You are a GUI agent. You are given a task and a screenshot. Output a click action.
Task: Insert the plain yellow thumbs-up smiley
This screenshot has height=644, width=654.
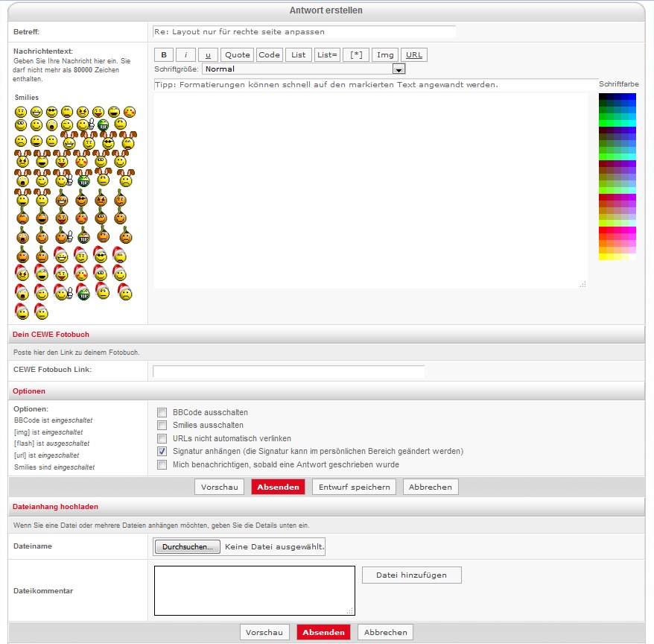(x=84, y=125)
